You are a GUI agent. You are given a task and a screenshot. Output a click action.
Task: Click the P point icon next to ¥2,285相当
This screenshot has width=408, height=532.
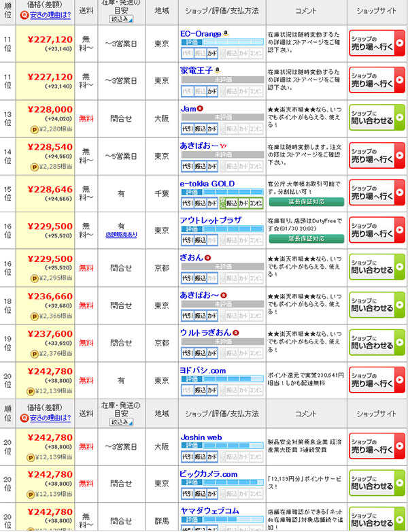point(34,167)
